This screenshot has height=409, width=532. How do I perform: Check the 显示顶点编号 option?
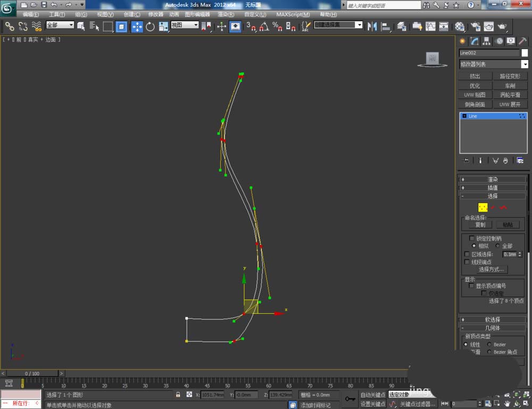[x=471, y=285]
